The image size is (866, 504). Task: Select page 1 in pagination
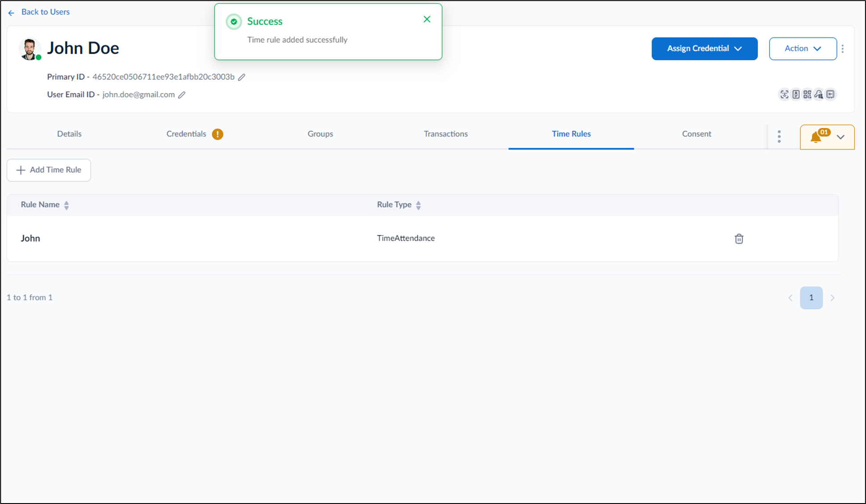click(811, 298)
